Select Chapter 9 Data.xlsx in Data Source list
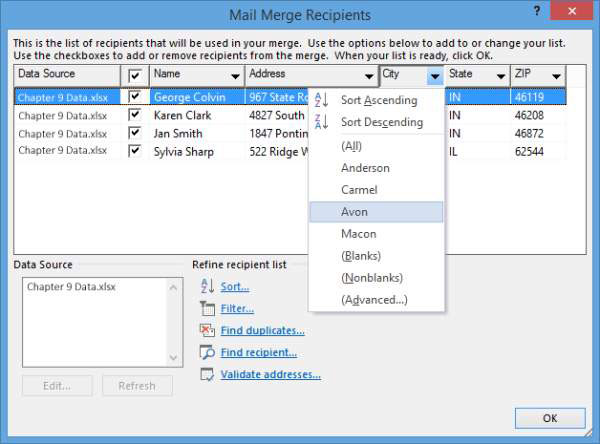This screenshot has width=600, height=444. (x=71, y=286)
